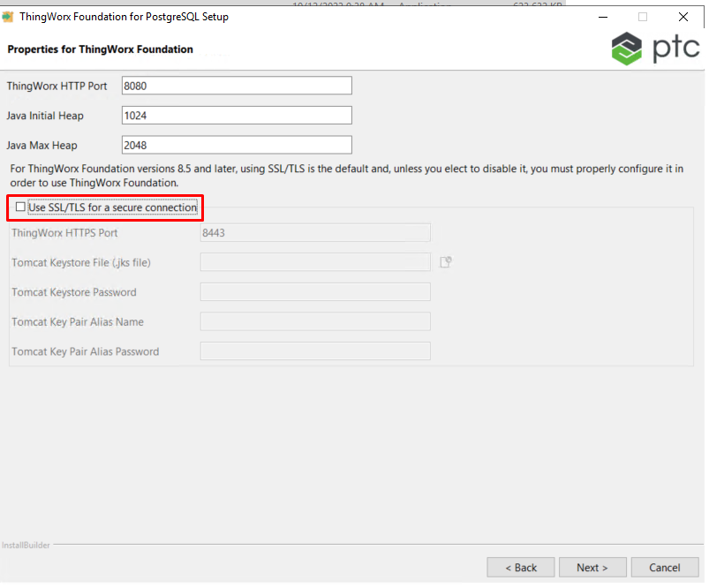709x588 pixels.
Task: Click the InstallBuilder label
Action: pyautogui.click(x=26, y=545)
